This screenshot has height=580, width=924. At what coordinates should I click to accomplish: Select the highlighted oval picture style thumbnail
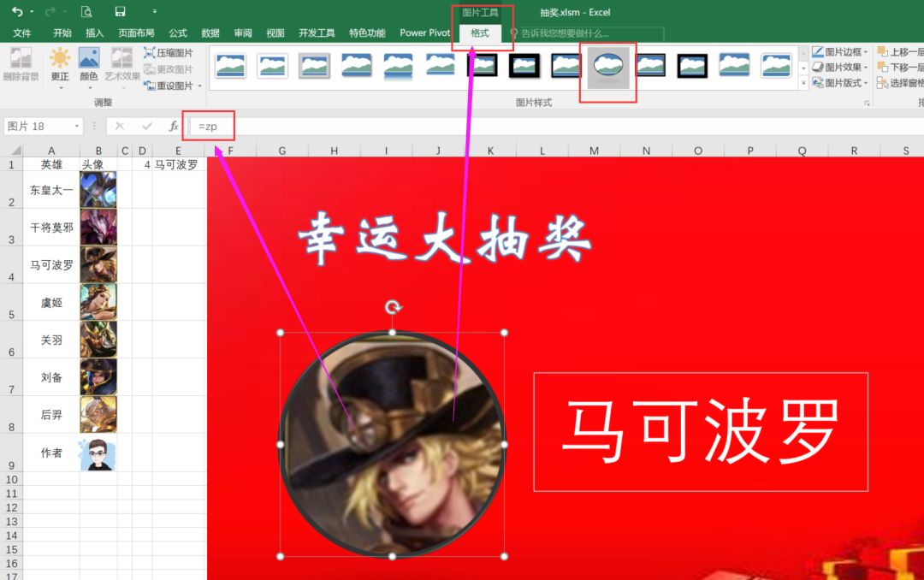607,67
